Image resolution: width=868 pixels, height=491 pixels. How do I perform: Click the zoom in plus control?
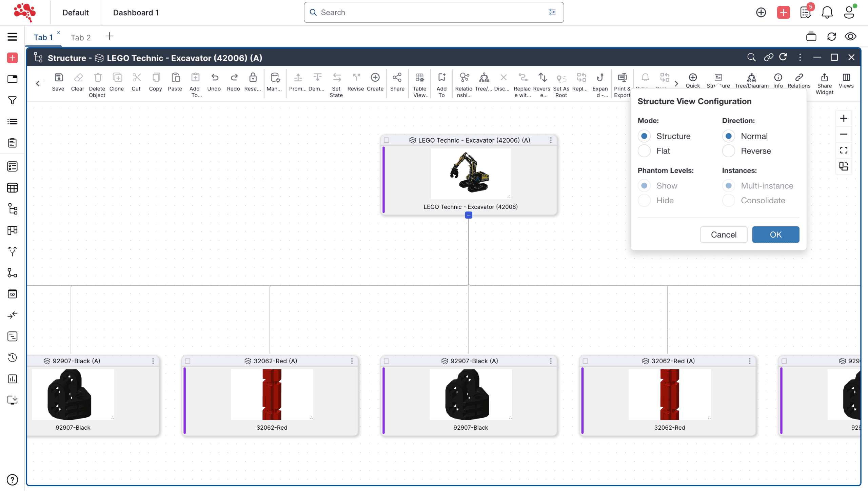(x=844, y=119)
